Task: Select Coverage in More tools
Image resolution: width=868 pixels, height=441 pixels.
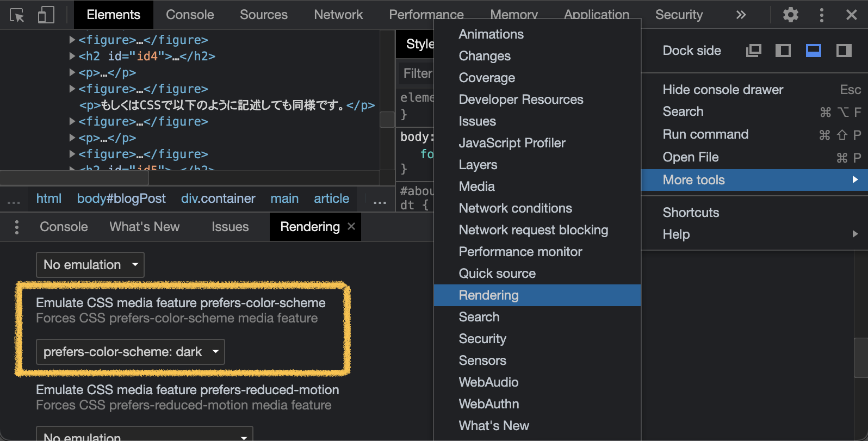Action: [x=537, y=78]
